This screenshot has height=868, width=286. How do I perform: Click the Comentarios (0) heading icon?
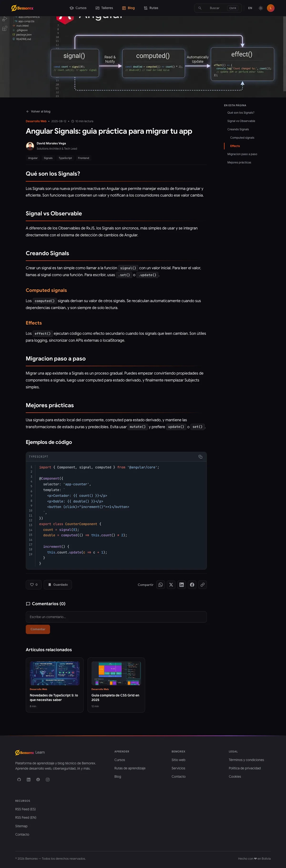28,604
